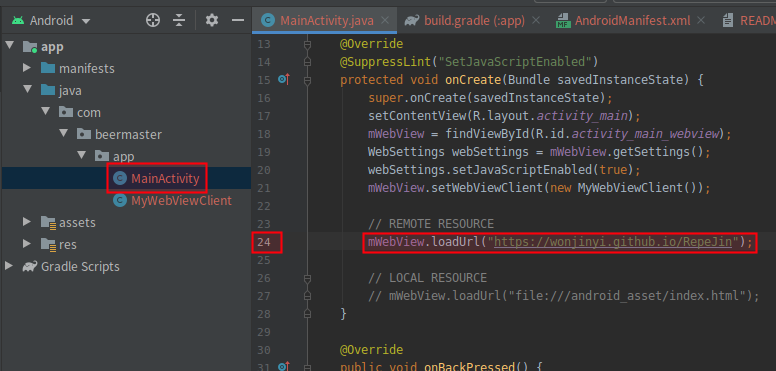Screen dimensions: 776x371
Task: Click the Android robot icon in panel header
Action: coord(18,20)
